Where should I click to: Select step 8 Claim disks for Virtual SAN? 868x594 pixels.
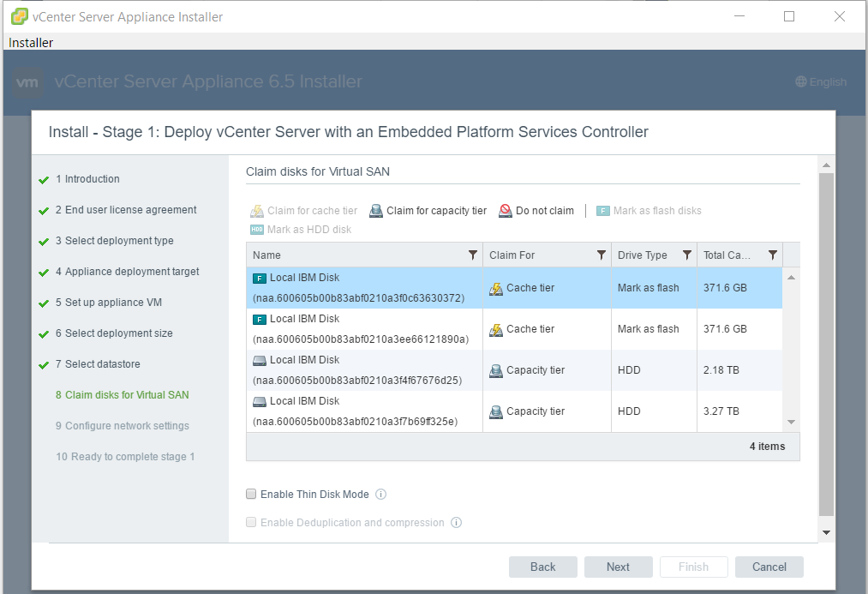click(123, 394)
